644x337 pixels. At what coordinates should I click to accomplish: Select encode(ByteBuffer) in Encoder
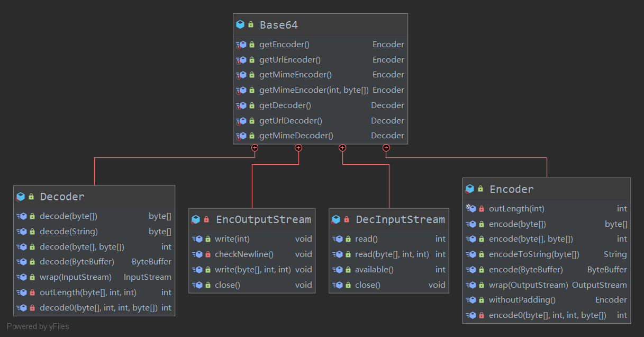526,270
